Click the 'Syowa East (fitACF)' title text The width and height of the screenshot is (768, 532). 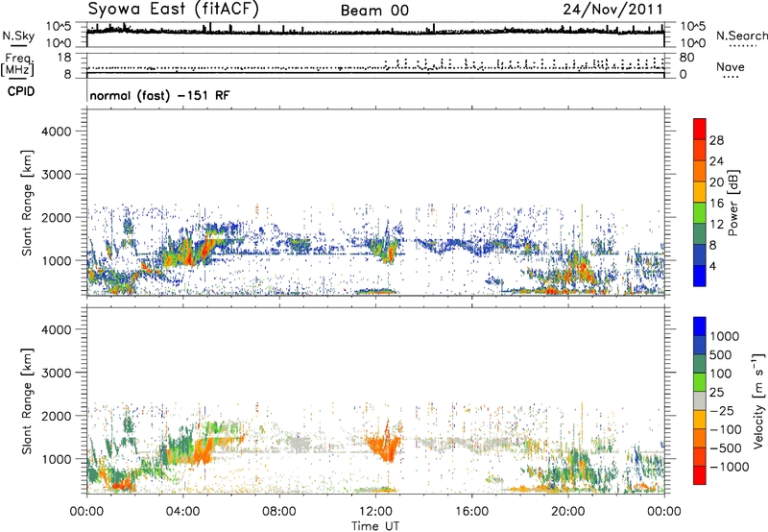[174, 10]
